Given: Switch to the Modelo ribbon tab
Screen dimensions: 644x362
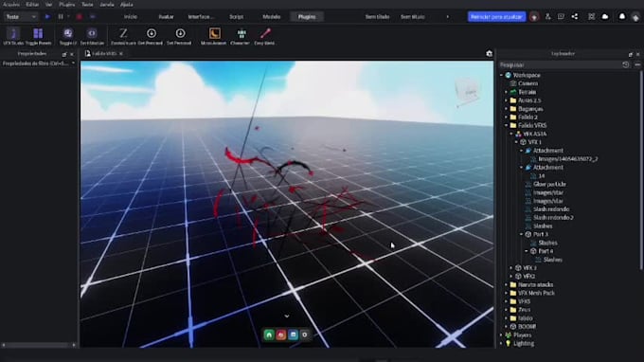Looking at the screenshot, I should point(272,17).
